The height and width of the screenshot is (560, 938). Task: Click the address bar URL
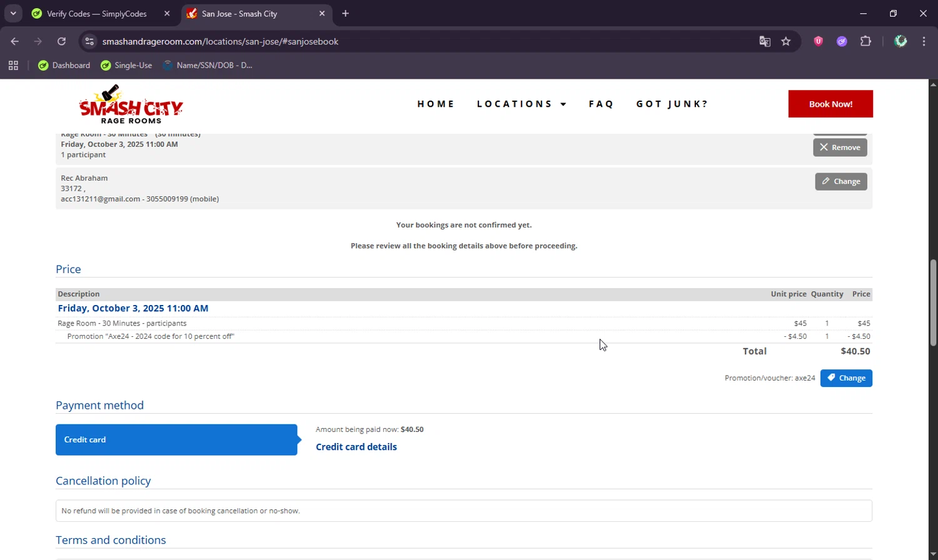220,41
